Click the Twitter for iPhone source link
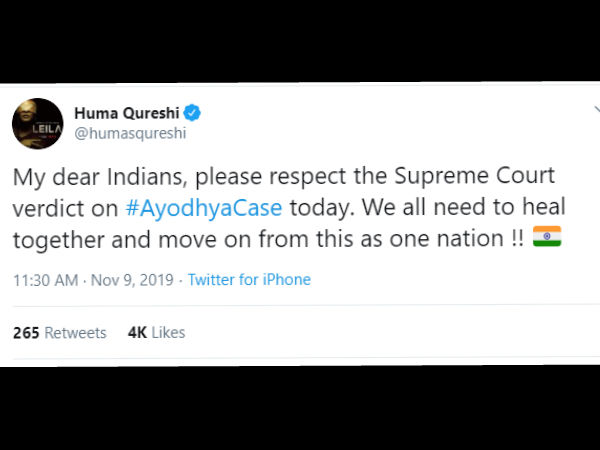This screenshot has height=450, width=600. pos(249,280)
